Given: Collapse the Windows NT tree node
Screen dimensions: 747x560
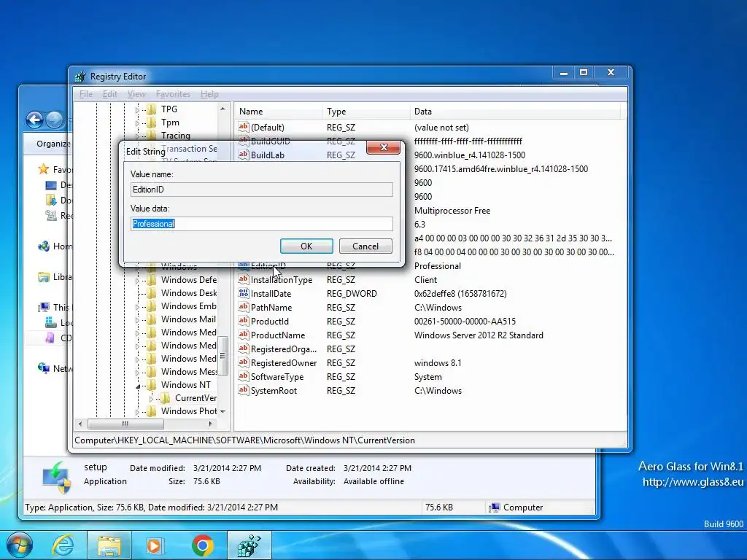Looking at the screenshot, I should pos(138,386).
